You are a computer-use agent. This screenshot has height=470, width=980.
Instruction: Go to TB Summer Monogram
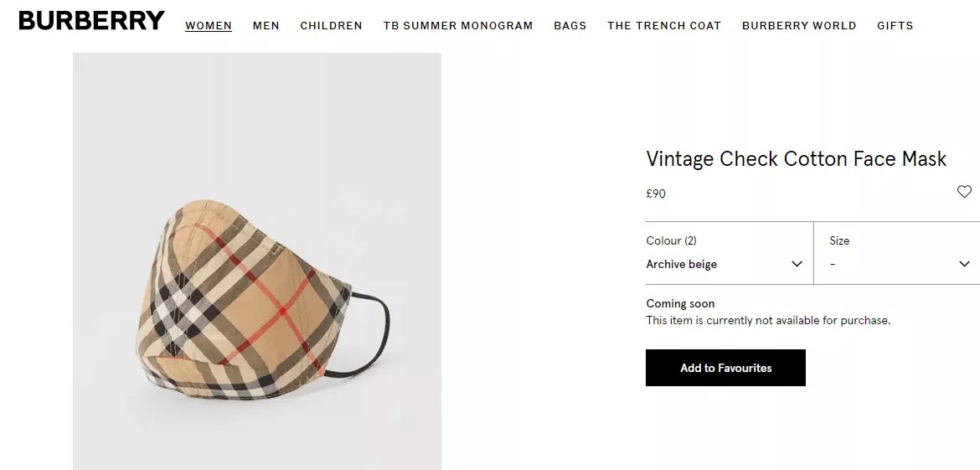[x=458, y=26]
